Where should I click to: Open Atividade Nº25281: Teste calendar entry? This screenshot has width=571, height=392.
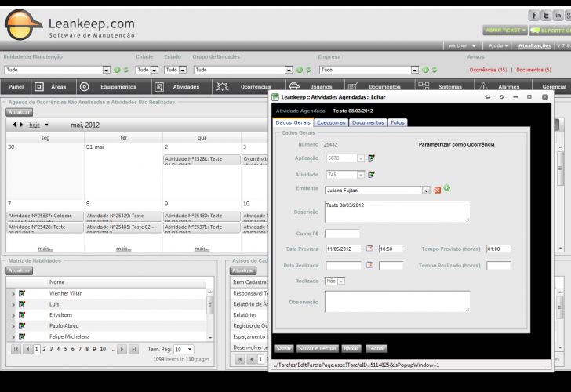[x=202, y=160]
